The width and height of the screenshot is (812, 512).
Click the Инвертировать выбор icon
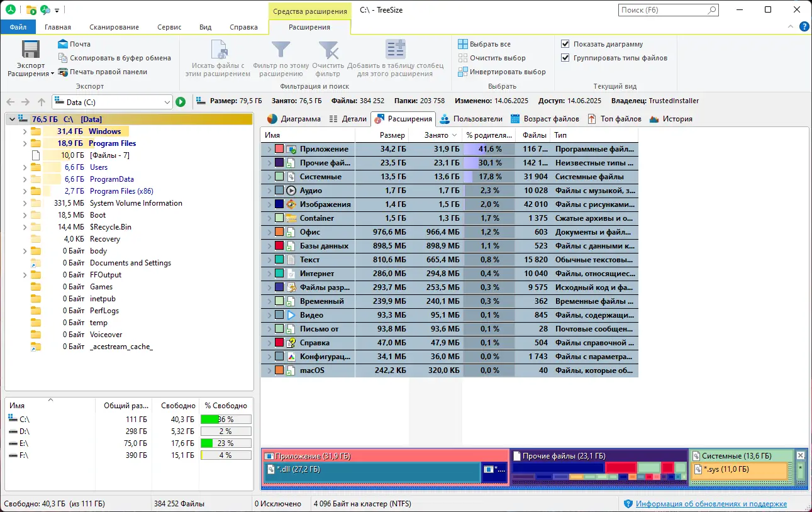point(463,72)
